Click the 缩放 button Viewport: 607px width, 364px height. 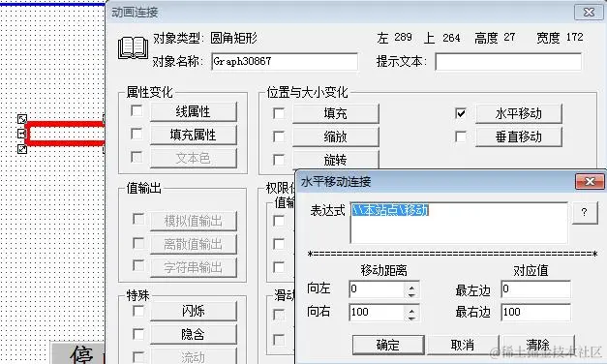click(x=335, y=136)
